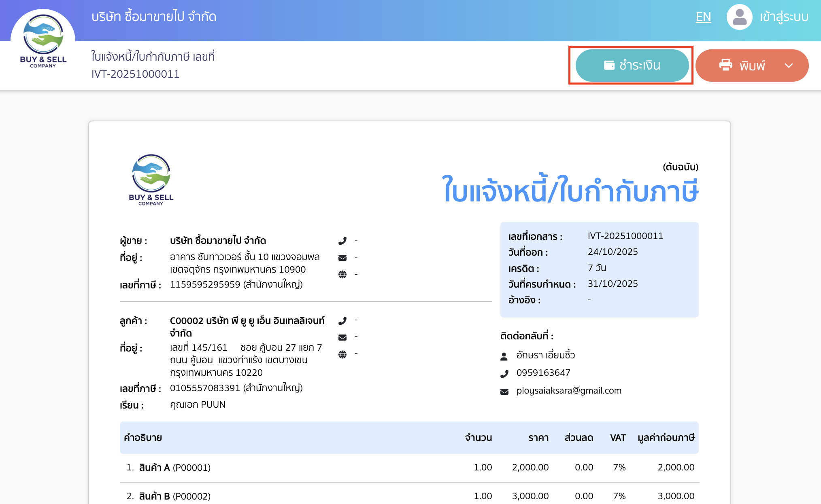Click the person icon beside อักษรา เอี่ยมชิ้ว
Image resolution: width=821 pixels, height=504 pixels.
[504, 356]
